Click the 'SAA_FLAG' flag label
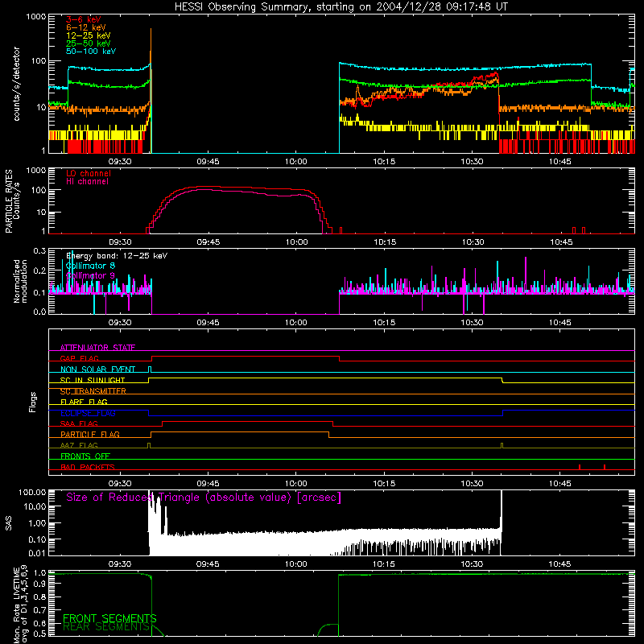The height and width of the screenshot is (644, 644). pos(79,423)
